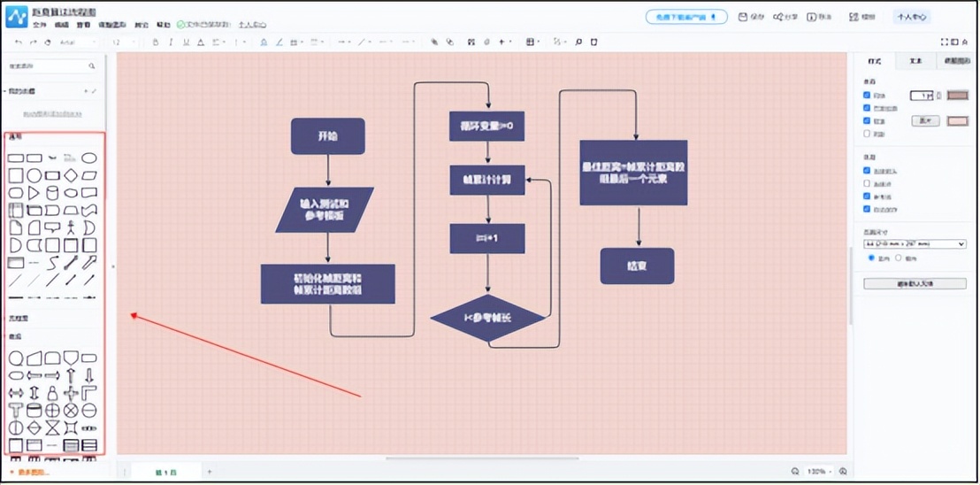The image size is (980, 485).
Task: Toggle the Page View checkbox
Action: coord(867,108)
